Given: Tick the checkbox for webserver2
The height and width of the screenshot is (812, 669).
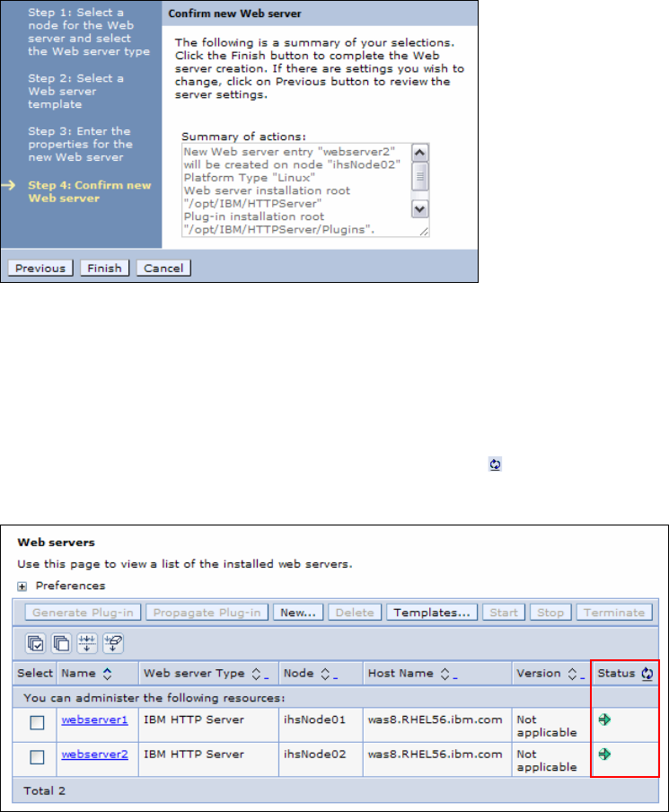Looking at the screenshot, I should click(x=38, y=757).
